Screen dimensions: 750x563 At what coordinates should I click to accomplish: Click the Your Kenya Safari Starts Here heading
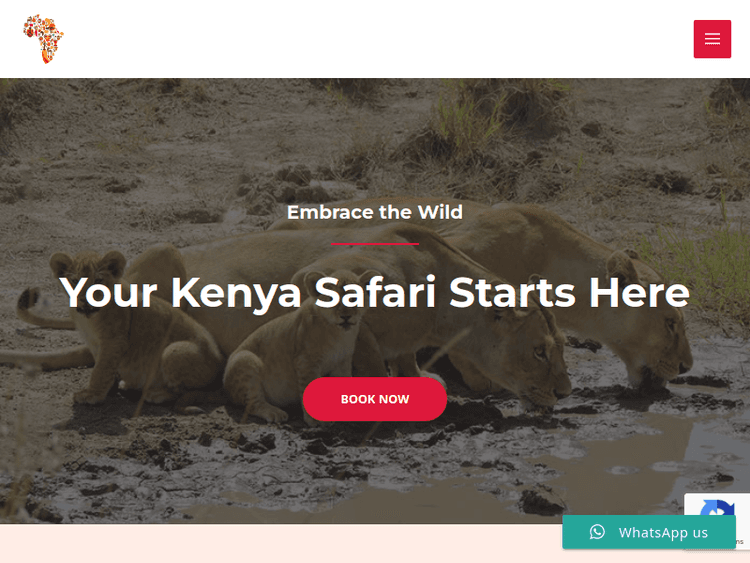coord(375,292)
